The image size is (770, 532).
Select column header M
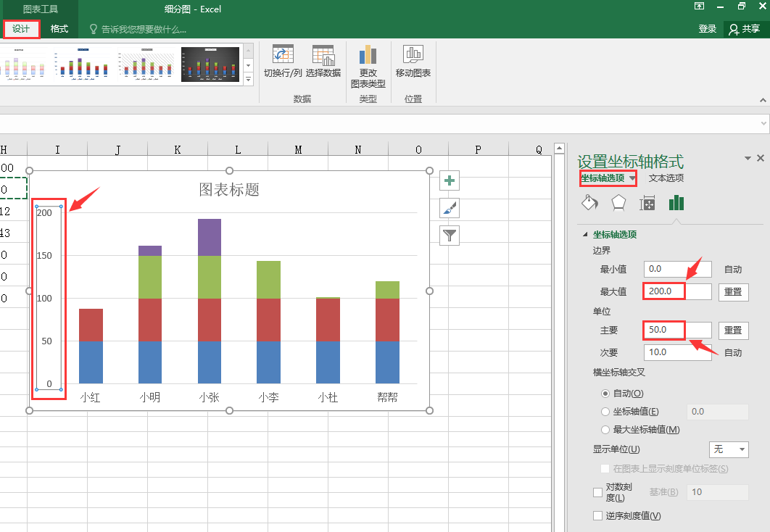(298, 150)
